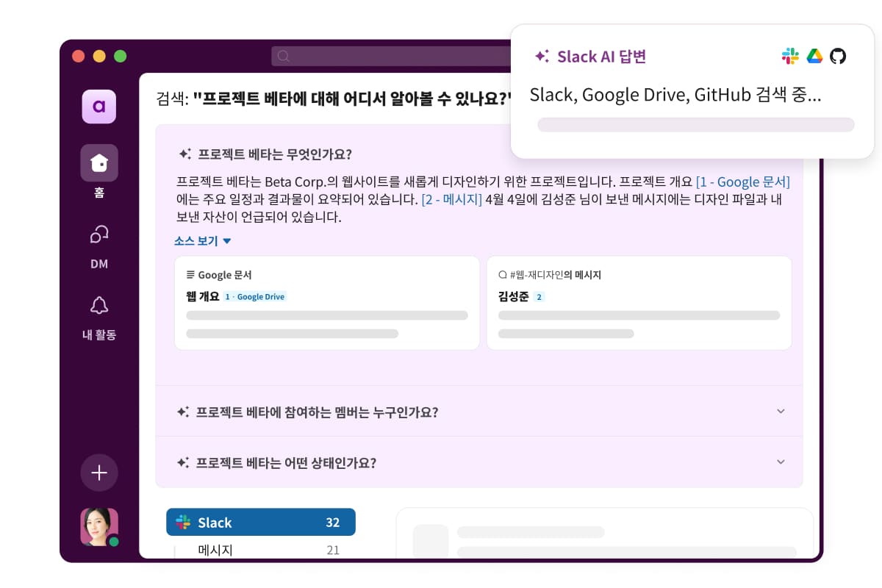Click the GitHub icon in Slack AI 답변
This screenshot has height=588, width=882.
coord(838,56)
